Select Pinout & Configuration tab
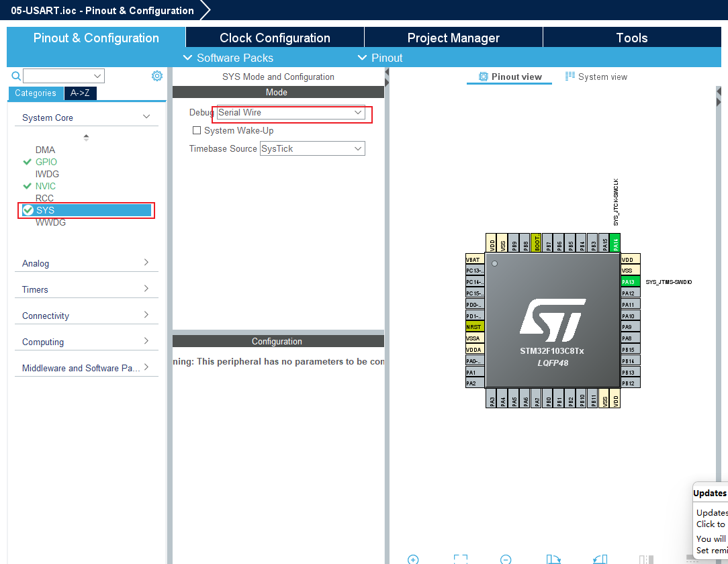728x564 pixels. coord(96,38)
